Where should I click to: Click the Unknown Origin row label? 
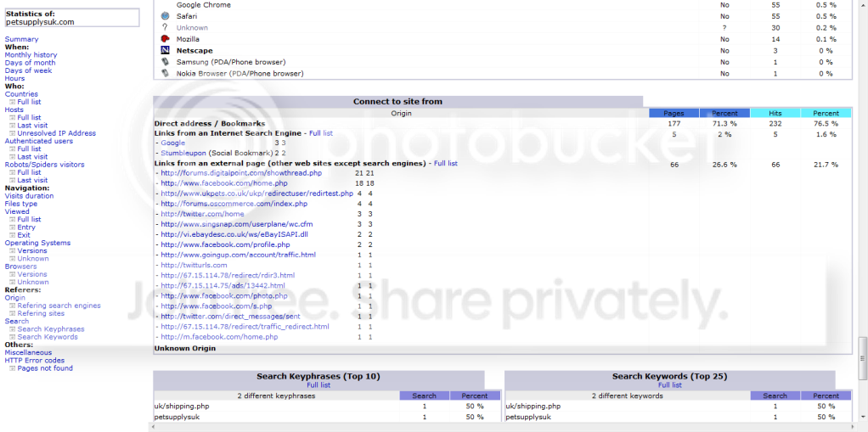point(185,349)
